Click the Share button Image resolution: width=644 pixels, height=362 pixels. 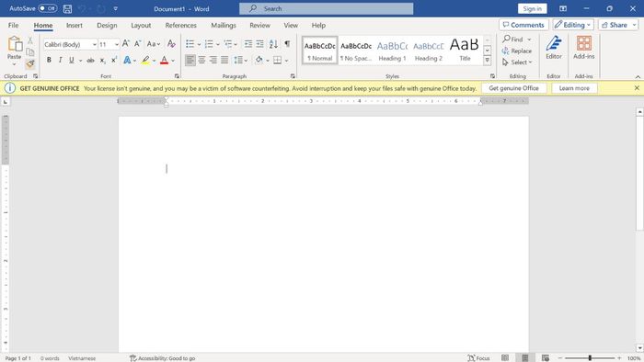click(x=618, y=25)
